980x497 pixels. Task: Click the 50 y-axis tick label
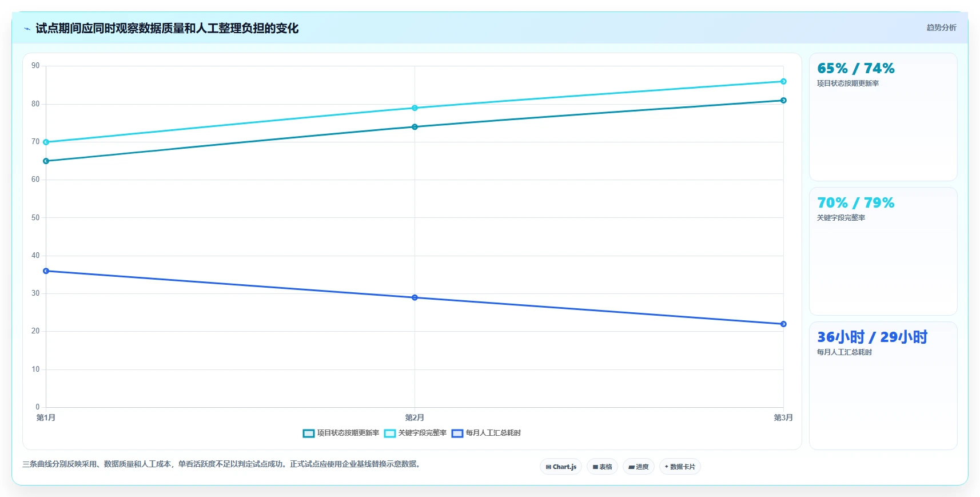coord(35,218)
